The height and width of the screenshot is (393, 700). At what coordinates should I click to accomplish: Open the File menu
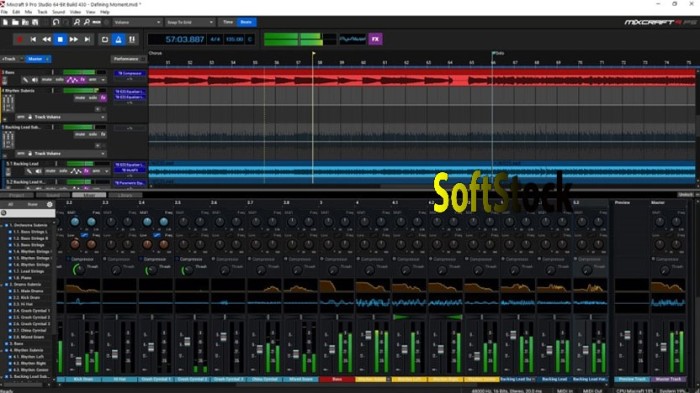[4, 12]
